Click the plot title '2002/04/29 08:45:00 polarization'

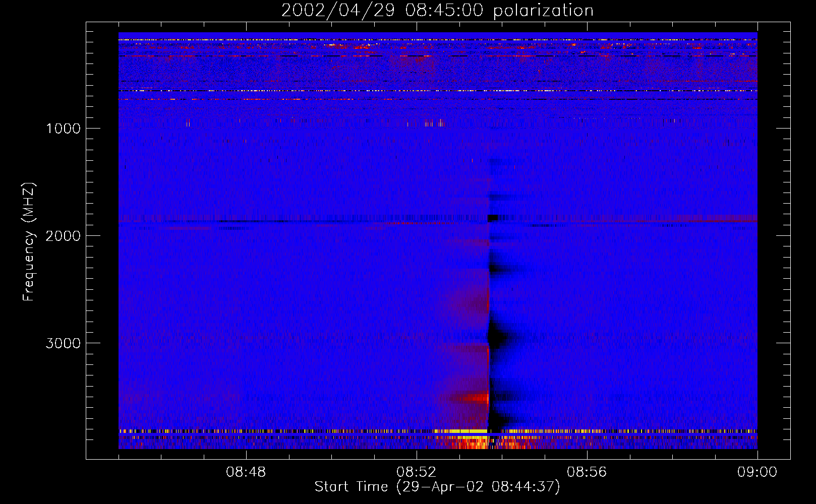click(437, 11)
